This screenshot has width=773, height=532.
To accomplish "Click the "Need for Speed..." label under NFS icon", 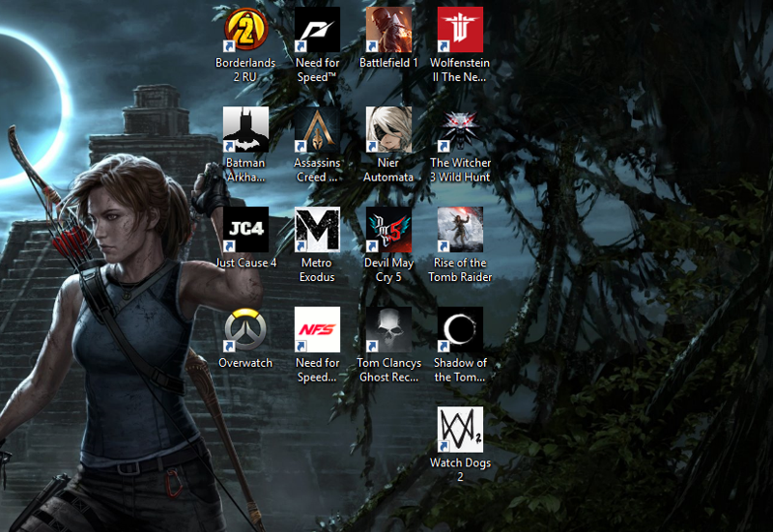I will coord(317,370).
